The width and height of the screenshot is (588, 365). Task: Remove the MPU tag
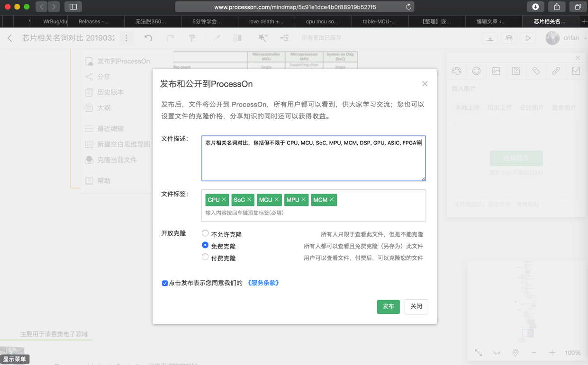[x=304, y=200]
